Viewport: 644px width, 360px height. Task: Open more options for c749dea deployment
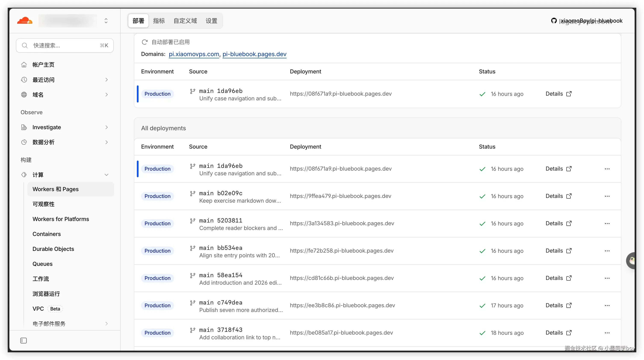[x=607, y=306]
